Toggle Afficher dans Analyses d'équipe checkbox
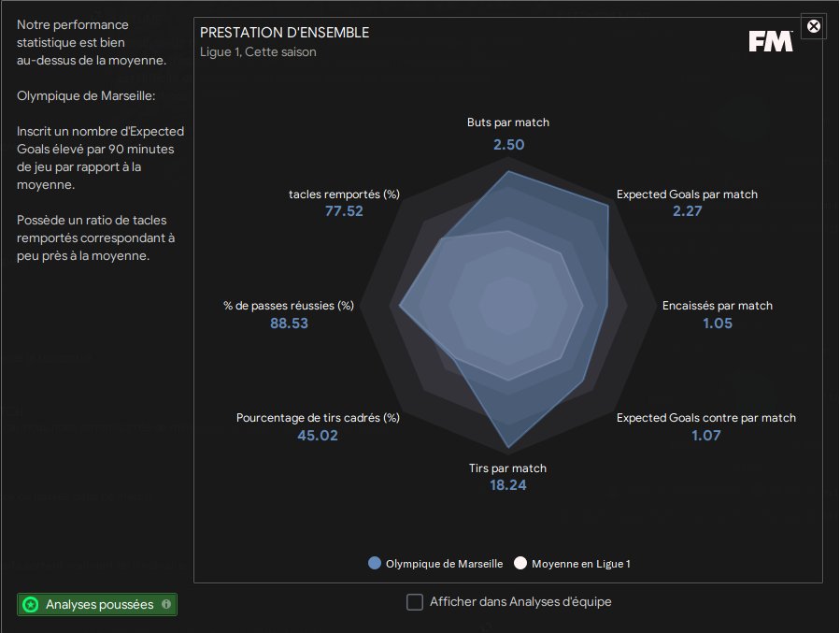 click(x=415, y=602)
